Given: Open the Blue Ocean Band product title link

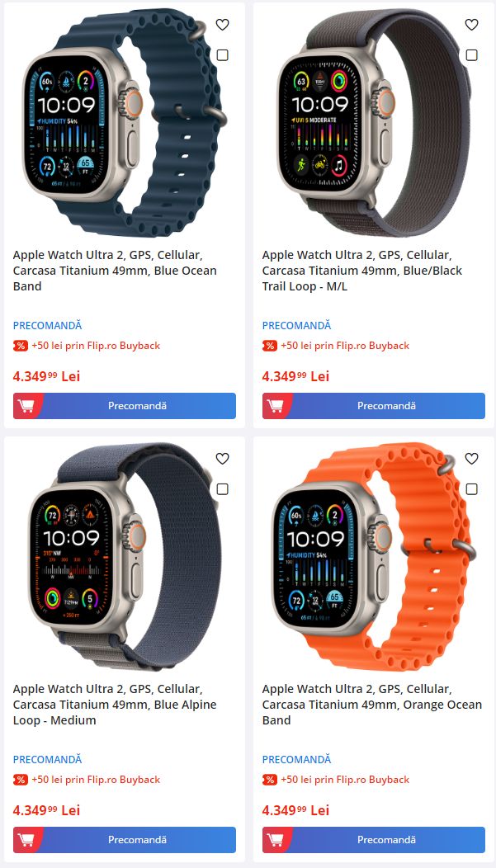Looking at the screenshot, I should [x=116, y=271].
